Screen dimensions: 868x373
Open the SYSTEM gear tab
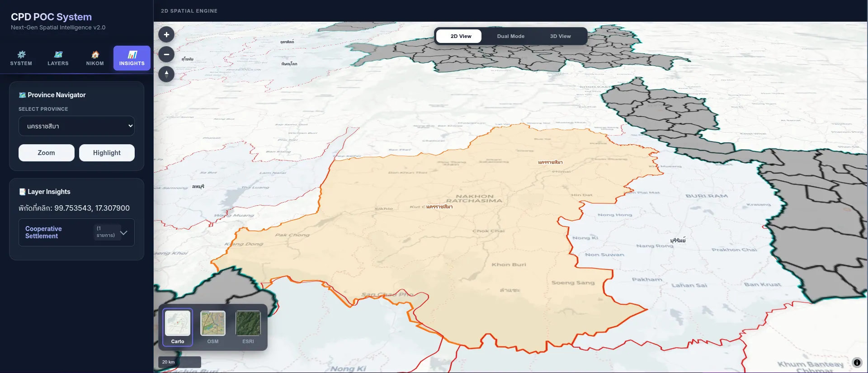point(21,58)
